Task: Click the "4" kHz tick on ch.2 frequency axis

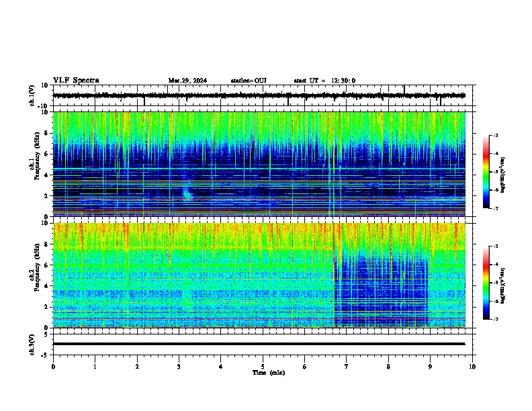Action: [46, 286]
